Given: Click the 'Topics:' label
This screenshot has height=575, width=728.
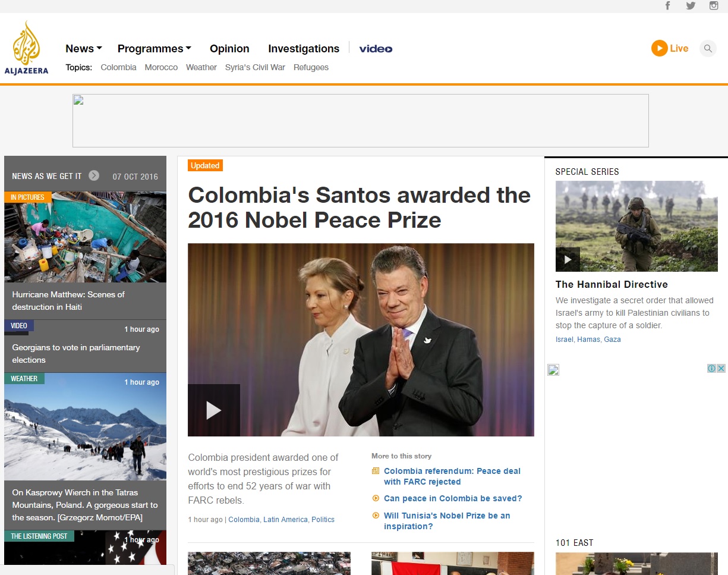Looking at the screenshot, I should (x=79, y=67).
